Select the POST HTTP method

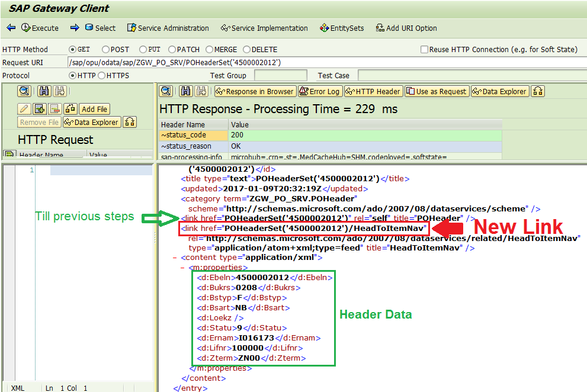[105, 50]
